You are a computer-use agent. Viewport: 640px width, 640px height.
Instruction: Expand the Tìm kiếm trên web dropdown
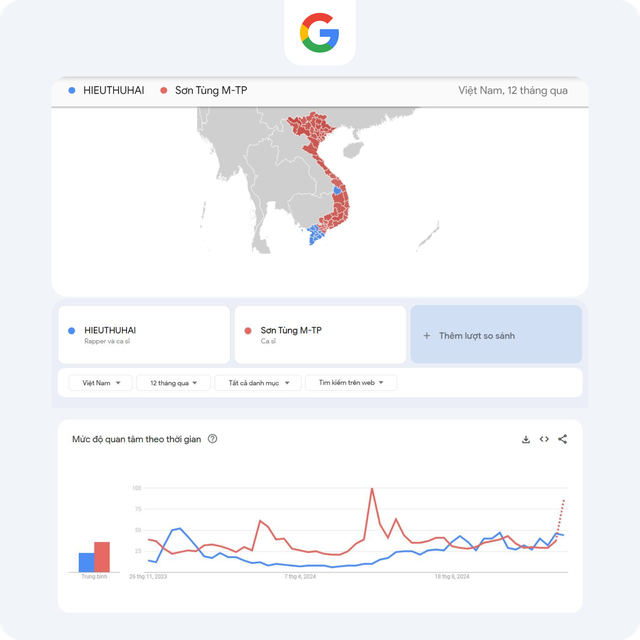351,382
